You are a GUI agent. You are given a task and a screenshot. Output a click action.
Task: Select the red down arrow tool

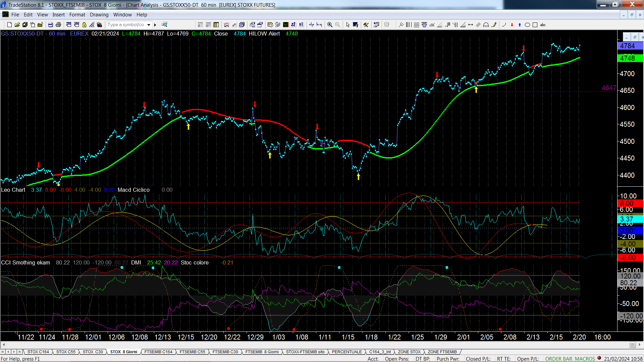click(512, 25)
